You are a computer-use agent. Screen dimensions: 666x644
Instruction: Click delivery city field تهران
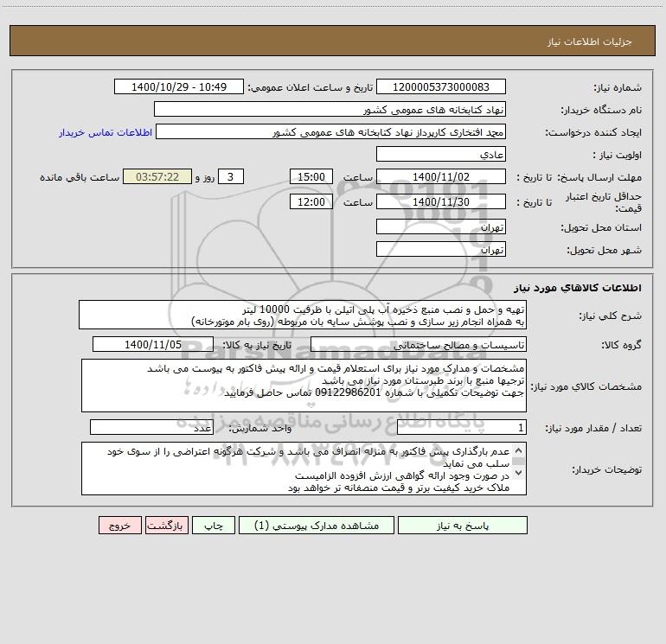click(441, 249)
